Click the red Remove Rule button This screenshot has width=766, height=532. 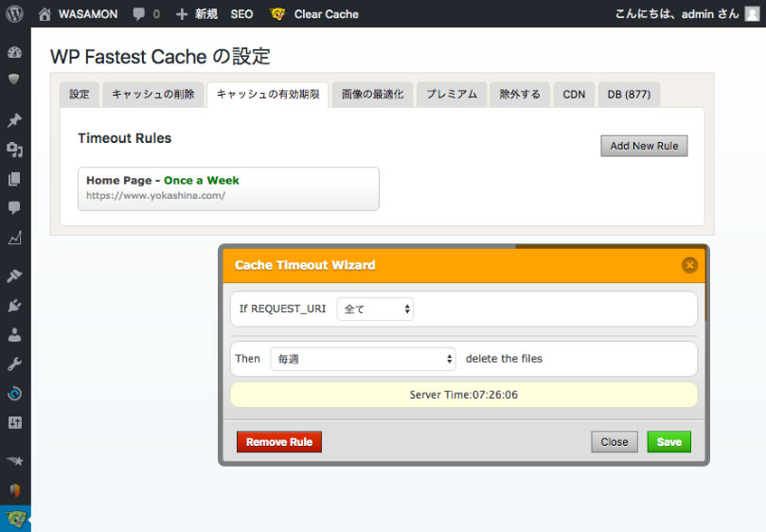[x=279, y=442]
